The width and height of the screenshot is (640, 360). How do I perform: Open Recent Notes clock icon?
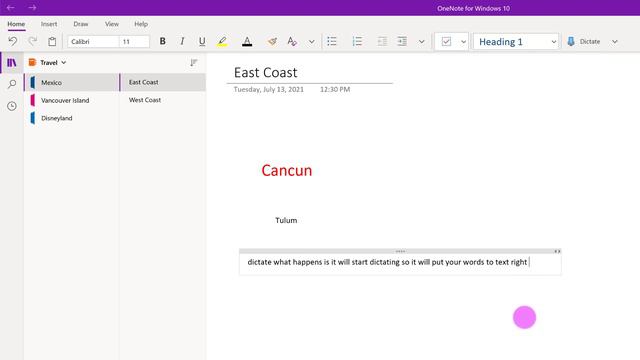pyautogui.click(x=12, y=106)
